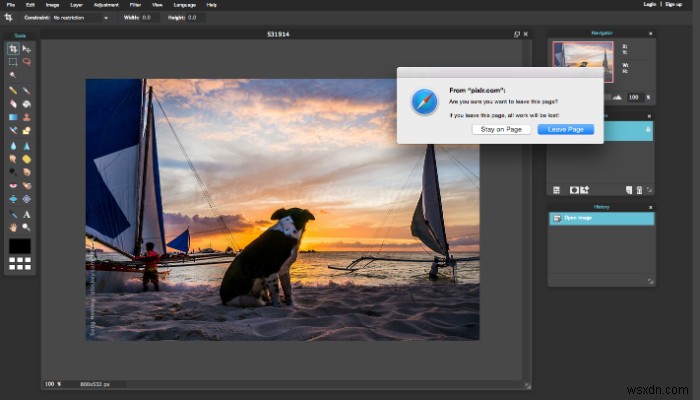
Task: Select the Zoom magnifier tool
Action: 26,227
